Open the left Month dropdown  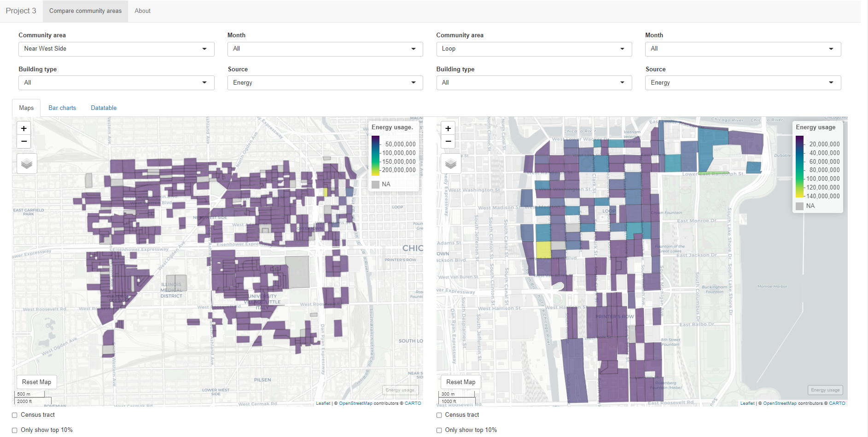[325, 49]
